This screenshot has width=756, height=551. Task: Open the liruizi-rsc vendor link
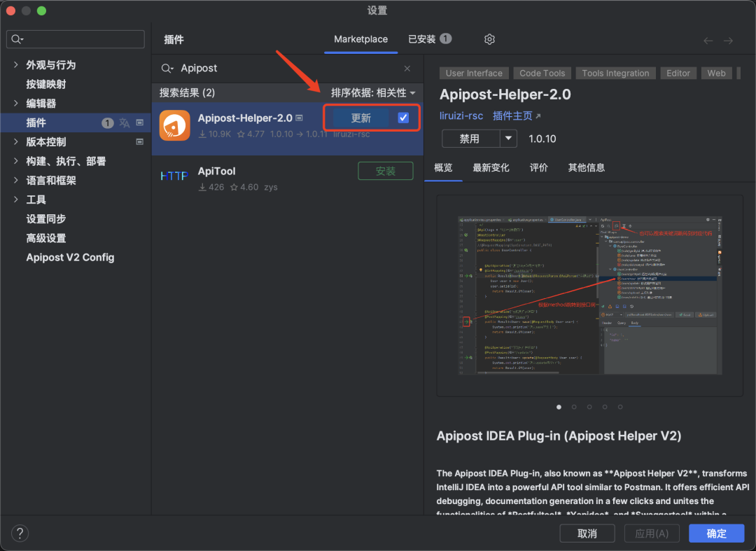click(x=461, y=116)
